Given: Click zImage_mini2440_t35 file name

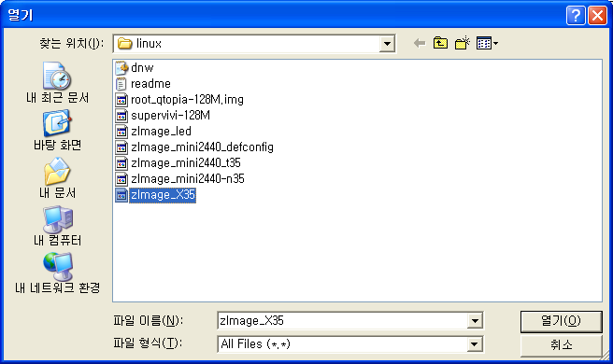Looking at the screenshot, I should pyautogui.click(x=186, y=163).
